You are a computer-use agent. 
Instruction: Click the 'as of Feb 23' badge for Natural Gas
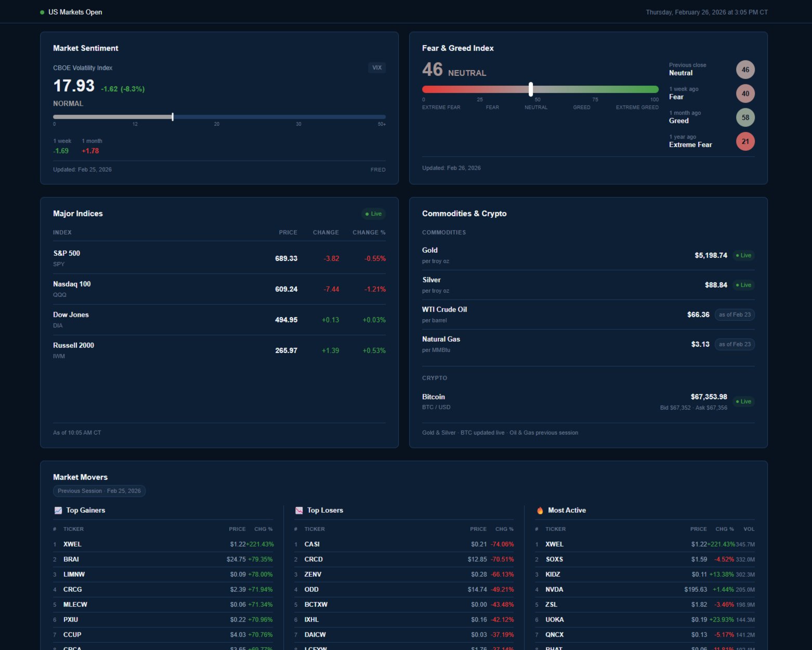pyautogui.click(x=734, y=344)
